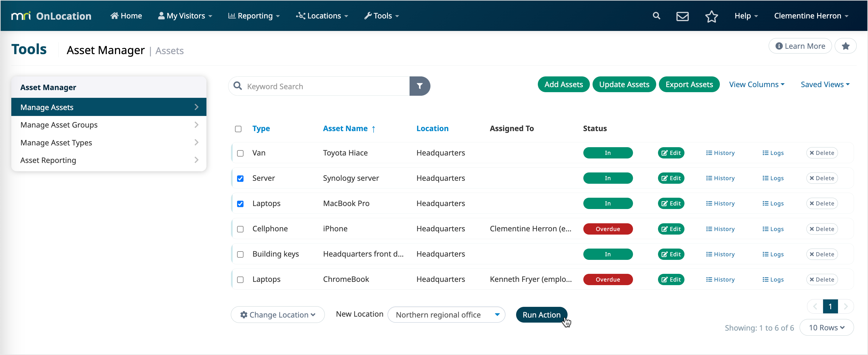Go to previous page arrow in pagination
Screen dimensions: 868x355
pyautogui.click(x=815, y=306)
